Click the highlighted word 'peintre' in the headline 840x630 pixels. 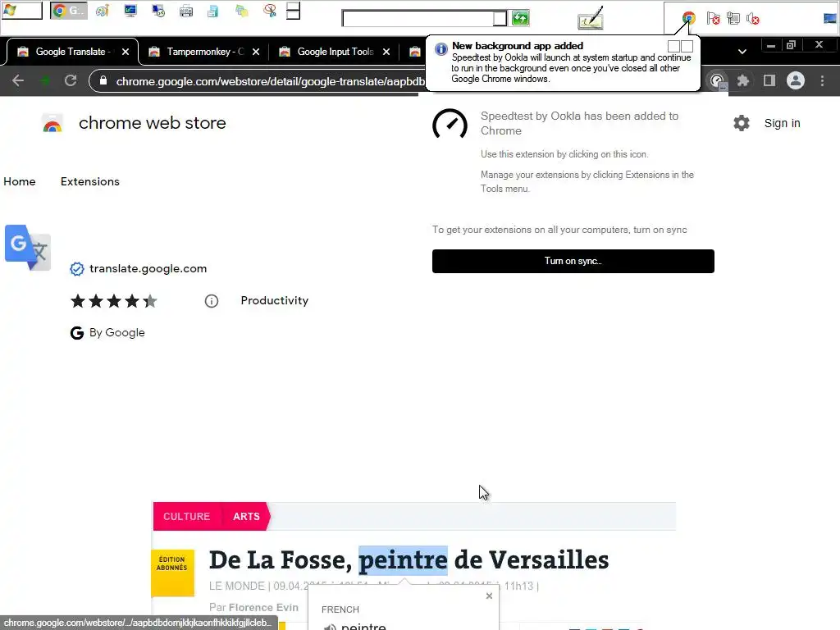pos(403,560)
